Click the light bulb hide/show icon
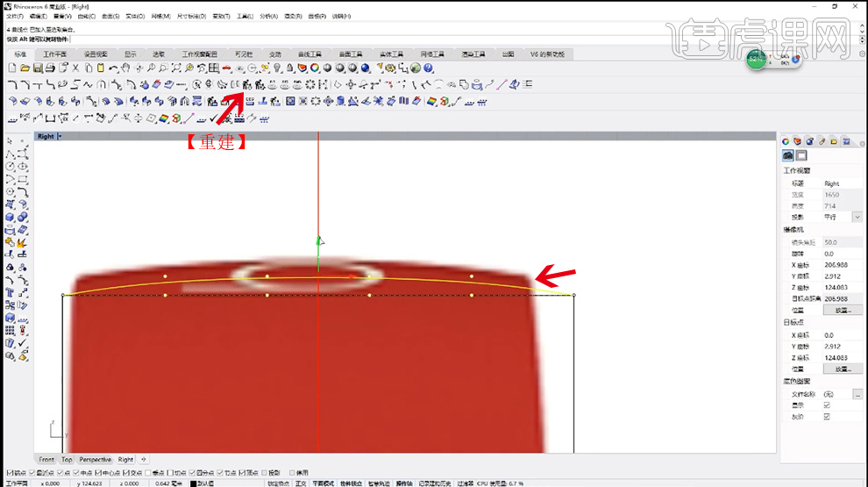This screenshot has height=487, width=868. click(277, 68)
